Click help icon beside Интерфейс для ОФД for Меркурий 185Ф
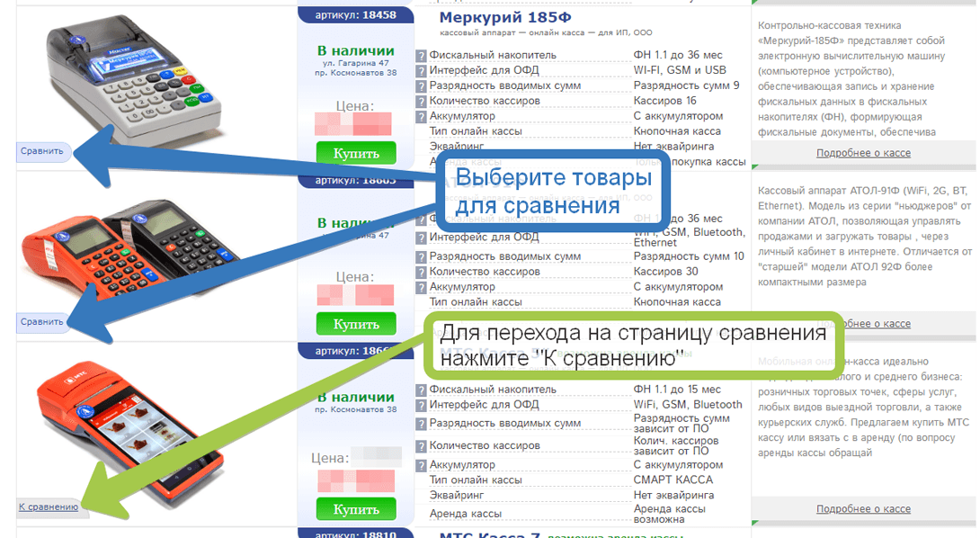This screenshot has height=538, width=980. (x=421, y=71)
